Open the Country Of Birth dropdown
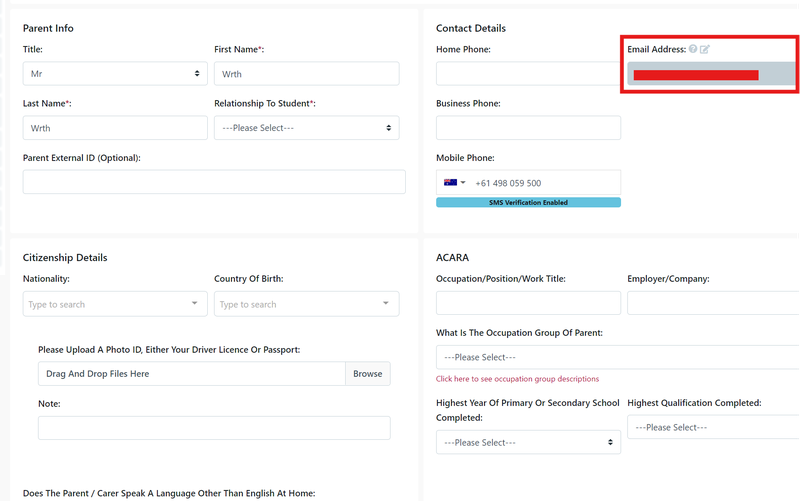This screenshot has width=800, height=501. (306, 304)
